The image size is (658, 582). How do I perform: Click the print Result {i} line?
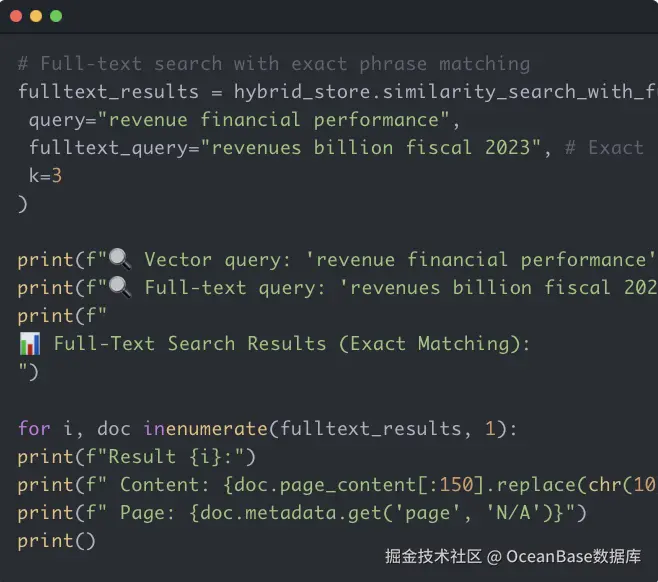137,456
